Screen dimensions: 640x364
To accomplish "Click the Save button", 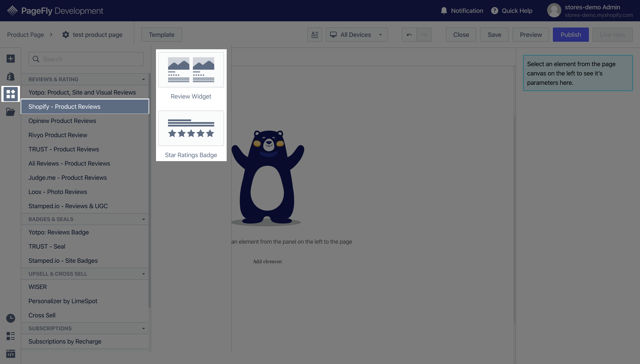I will [494, 34].
